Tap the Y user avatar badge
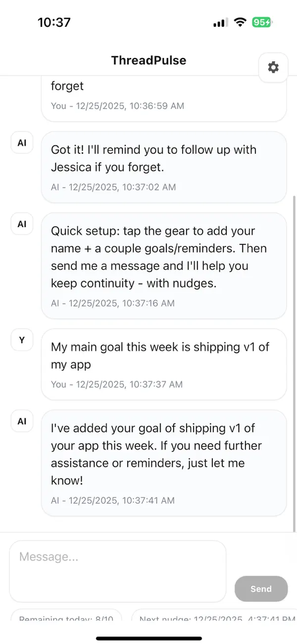The width and height of the screenshot is (297, 644). point(22,340)
